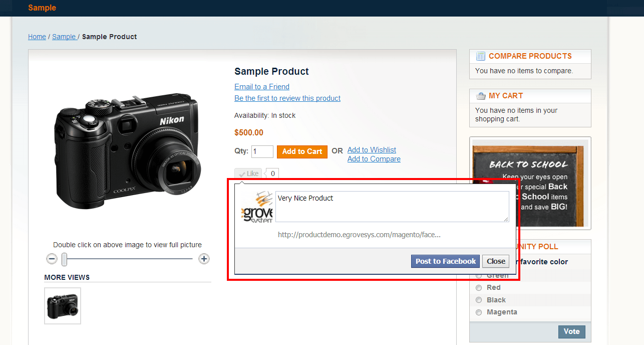Click the Post to Facebook button
The image size is (644, 345).
(x=445, y=261)
